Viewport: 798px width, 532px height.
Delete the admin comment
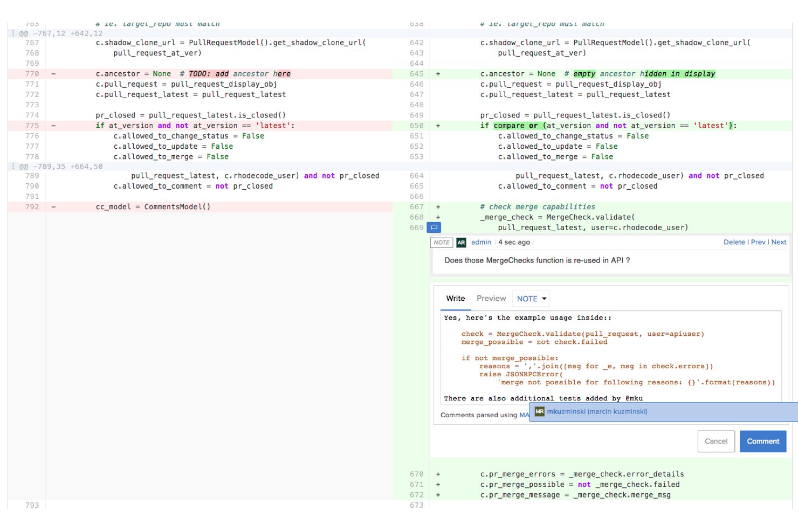point(734,243)
